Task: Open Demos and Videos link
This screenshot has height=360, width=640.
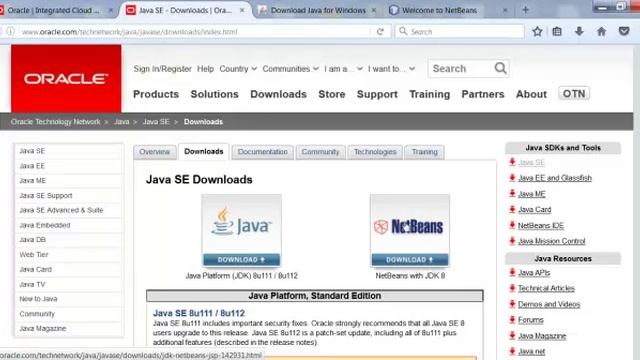Action: point(549,304)
